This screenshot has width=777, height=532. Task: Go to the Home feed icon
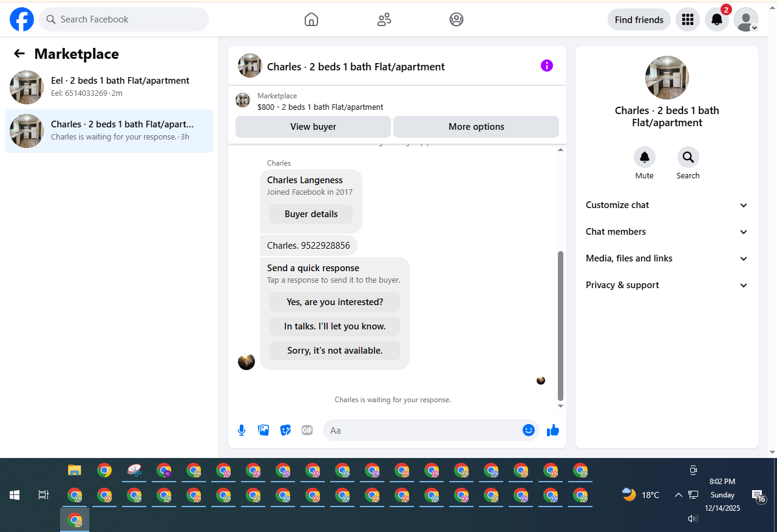[x=311, y=19]
